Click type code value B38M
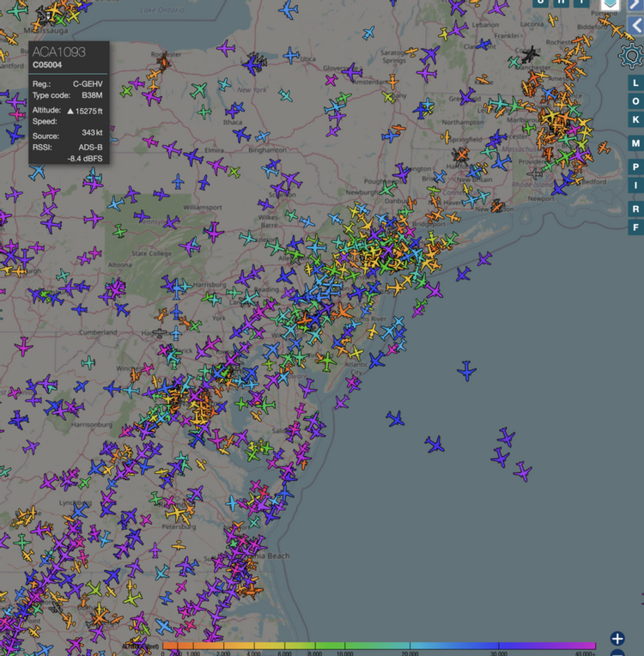Screen dimensions: 644x656 [92, 95]
